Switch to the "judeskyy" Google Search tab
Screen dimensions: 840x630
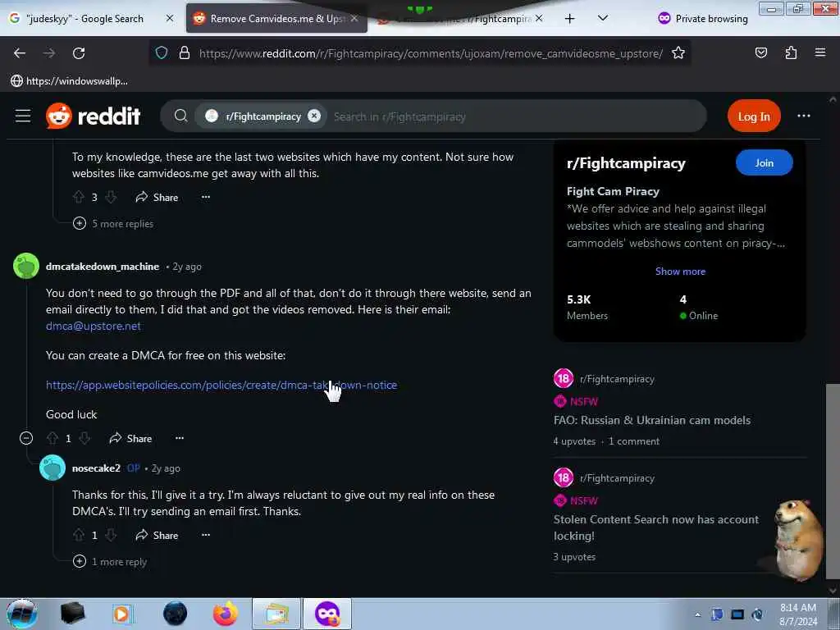pyautogui.click(x=92, y=18)
